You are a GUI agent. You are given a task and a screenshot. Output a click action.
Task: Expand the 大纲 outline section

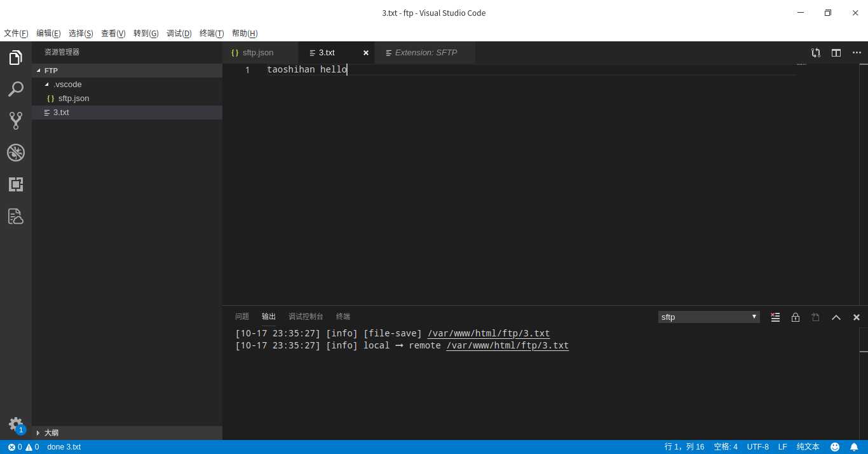(127, 432)
